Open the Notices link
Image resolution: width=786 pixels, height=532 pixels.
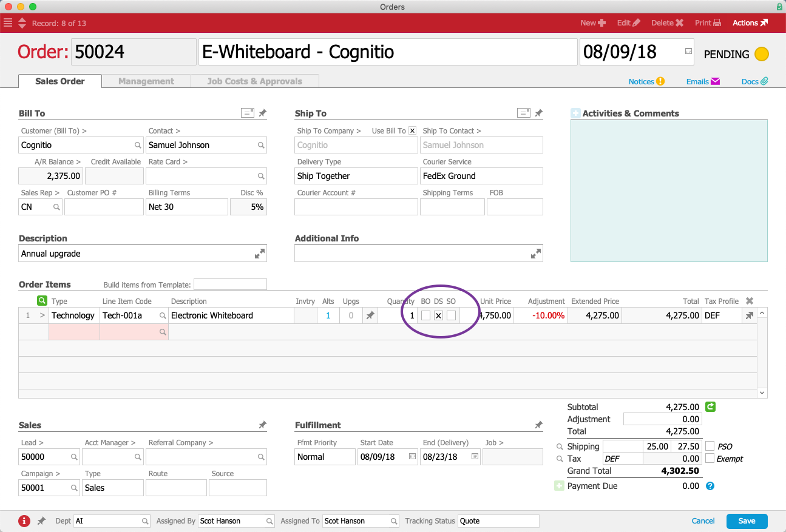(x=646, y=81)
